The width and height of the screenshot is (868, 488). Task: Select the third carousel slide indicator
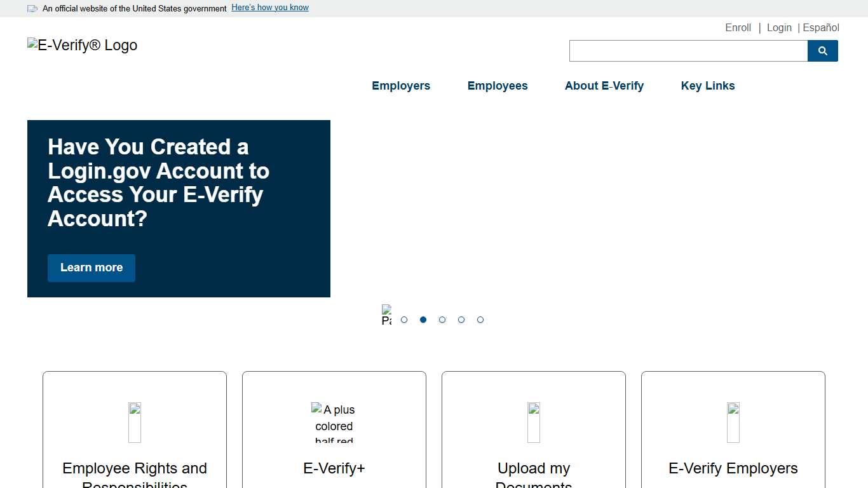click(x=442, y=320)
